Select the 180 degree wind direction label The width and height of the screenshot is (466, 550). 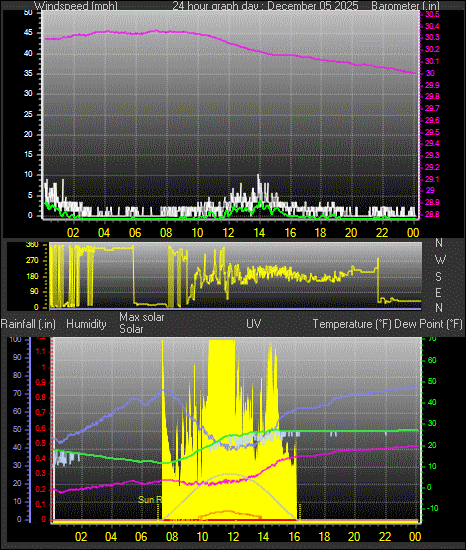point(32,276)
